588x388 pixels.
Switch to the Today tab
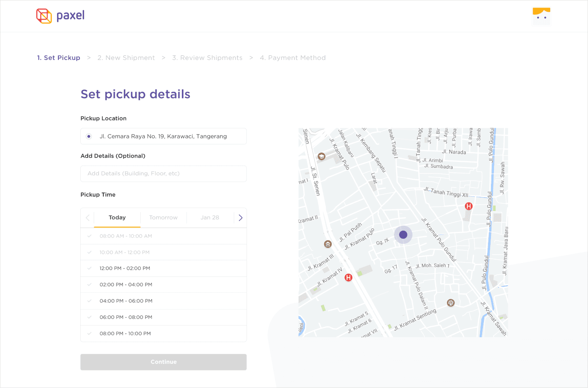[x=117, y=218]
